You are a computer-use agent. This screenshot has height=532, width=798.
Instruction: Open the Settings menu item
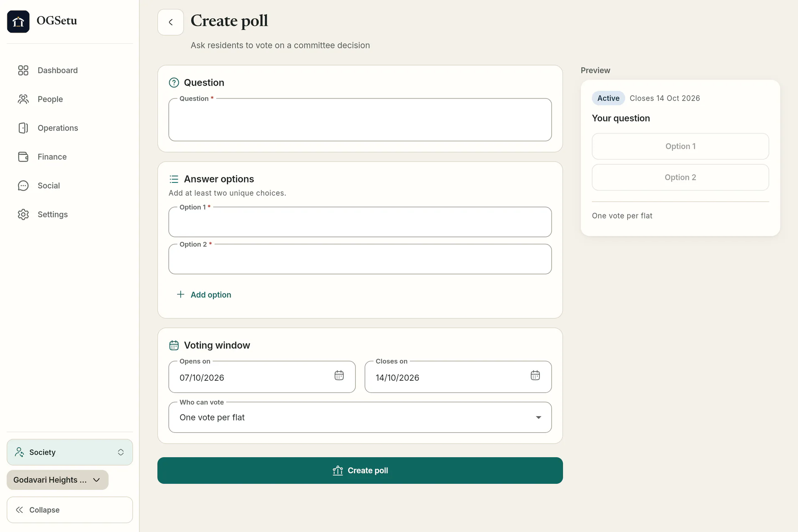click(x=70, y=214)
